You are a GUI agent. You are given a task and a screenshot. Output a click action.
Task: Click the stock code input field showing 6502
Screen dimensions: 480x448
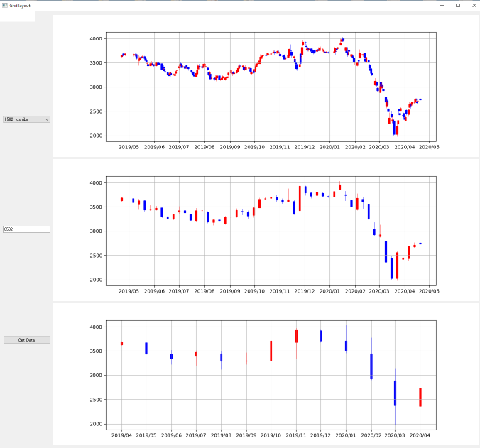point(27,229)
